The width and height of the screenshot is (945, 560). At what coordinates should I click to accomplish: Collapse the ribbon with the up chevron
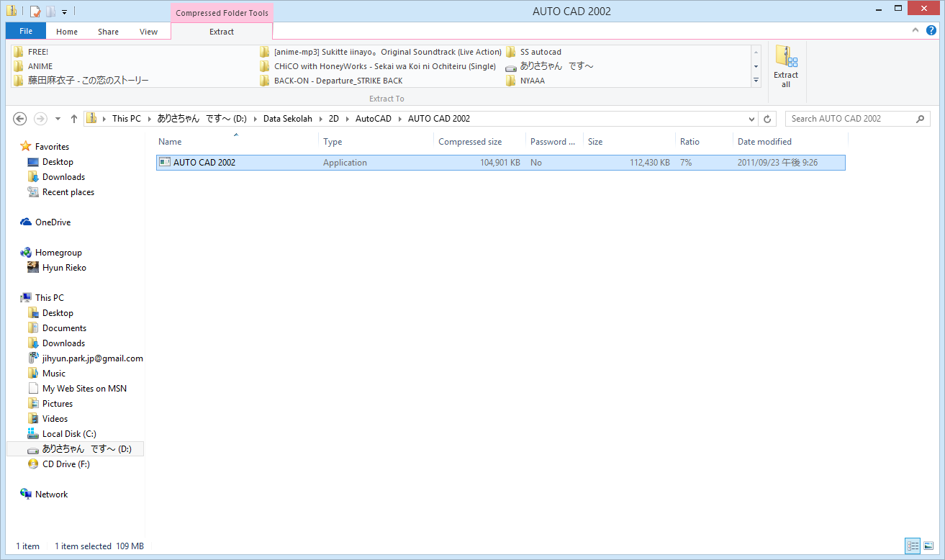coord(915,31)
